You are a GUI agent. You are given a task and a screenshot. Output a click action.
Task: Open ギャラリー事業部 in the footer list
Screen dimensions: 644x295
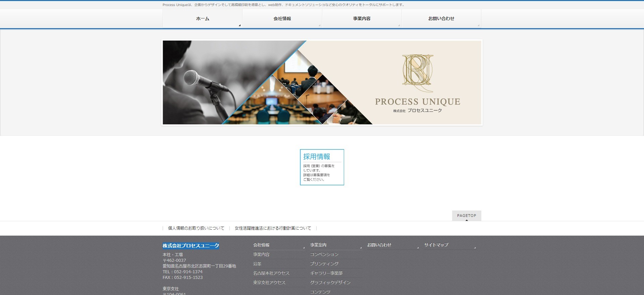pos(326,273)
